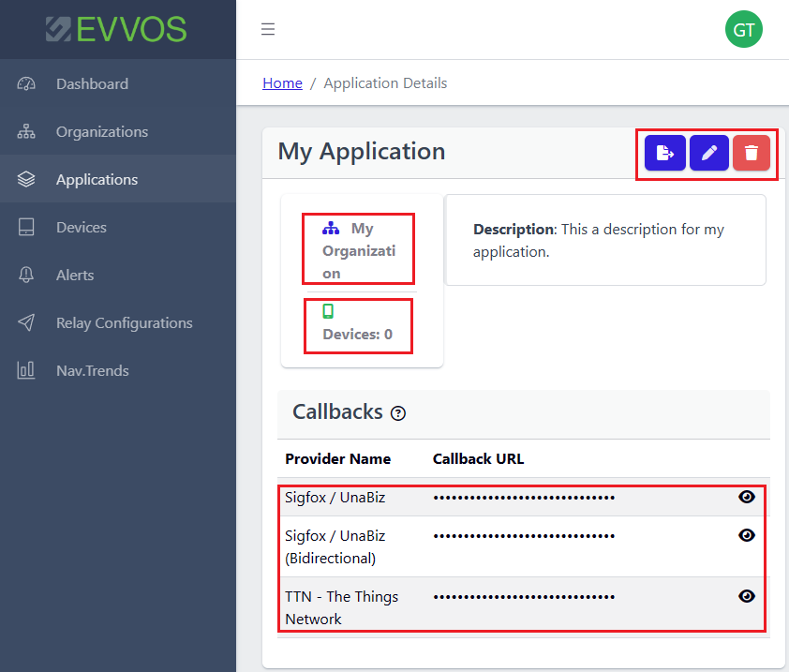Reveal the Sigfox / UnaBiz callback URL
The image size is (789, 672).
coord(746,497)
